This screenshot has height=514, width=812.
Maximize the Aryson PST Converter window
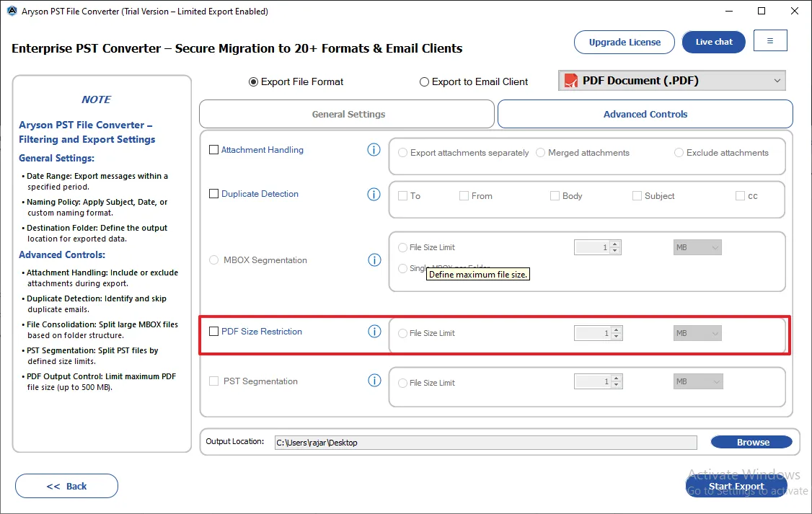[x=762, y=11]
